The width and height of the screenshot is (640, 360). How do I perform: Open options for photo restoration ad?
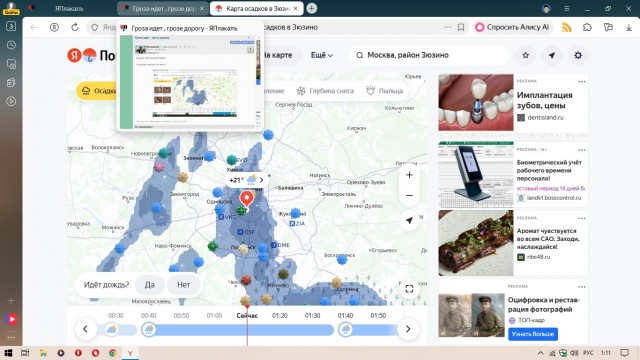point(582,287)
